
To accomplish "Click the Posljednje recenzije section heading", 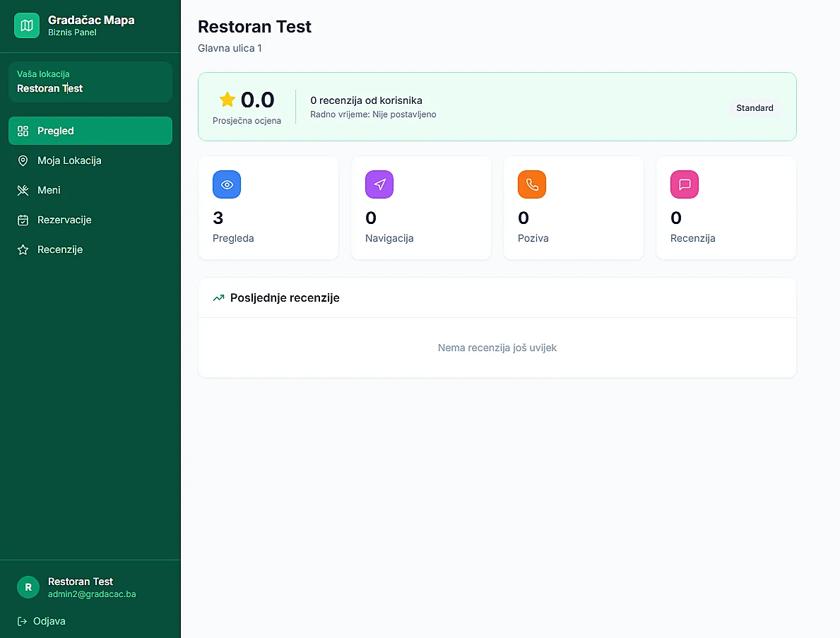I will [x=285, y=298].
